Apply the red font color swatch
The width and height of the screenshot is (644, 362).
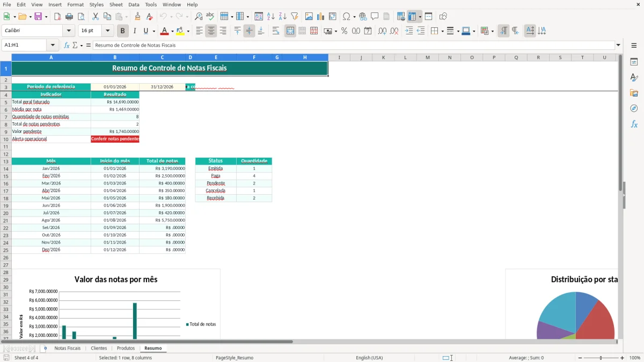tap(164, 31)
